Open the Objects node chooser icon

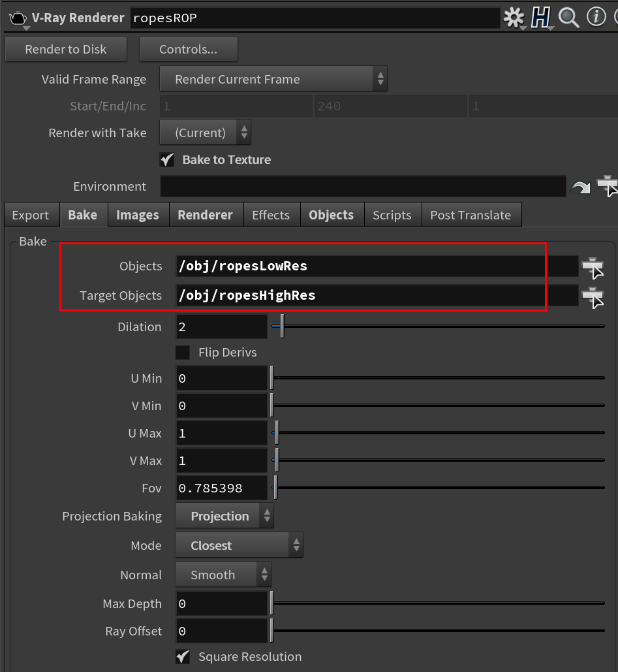tap(593, 268)
